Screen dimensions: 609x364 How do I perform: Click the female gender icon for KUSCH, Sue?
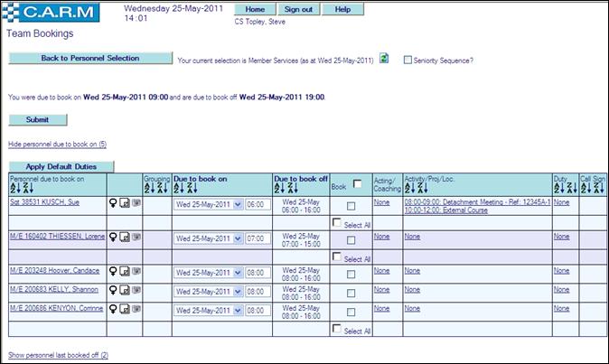113,204
